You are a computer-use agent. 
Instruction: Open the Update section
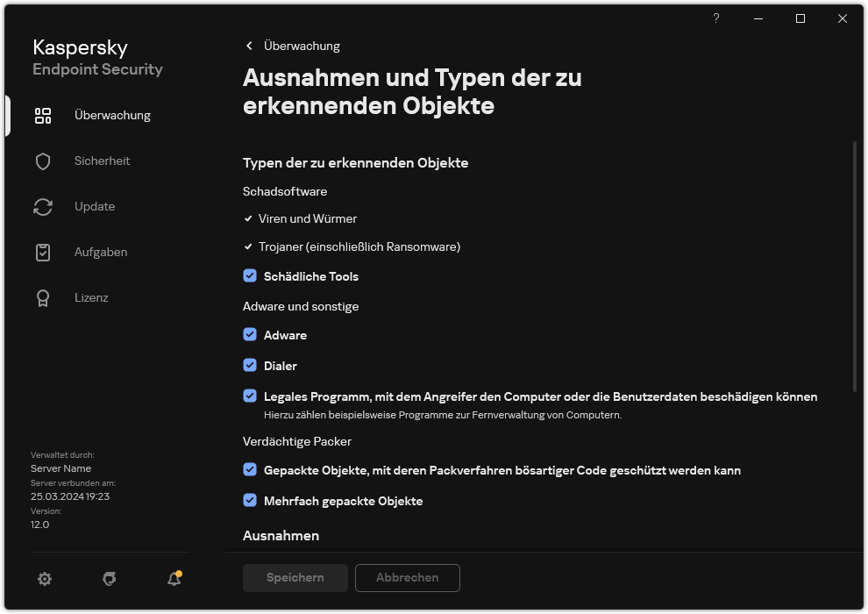(94, 206)
